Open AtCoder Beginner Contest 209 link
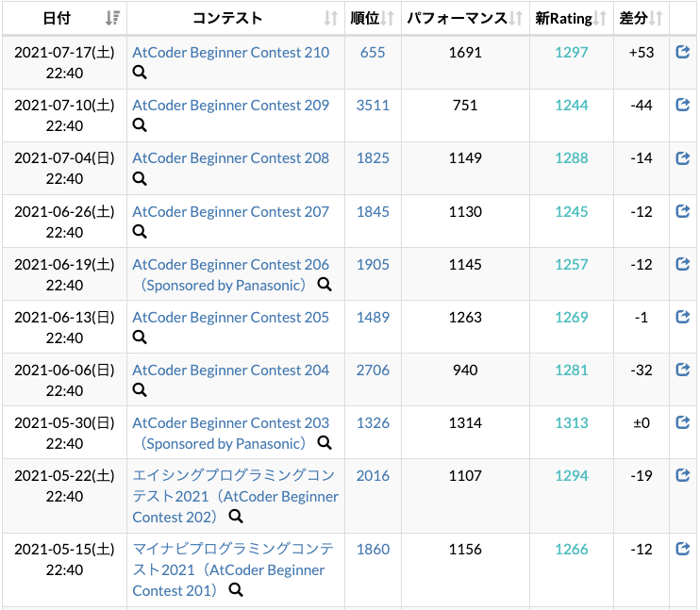The height and width of the screenshot is (610, 700). (x=231, y=106)
